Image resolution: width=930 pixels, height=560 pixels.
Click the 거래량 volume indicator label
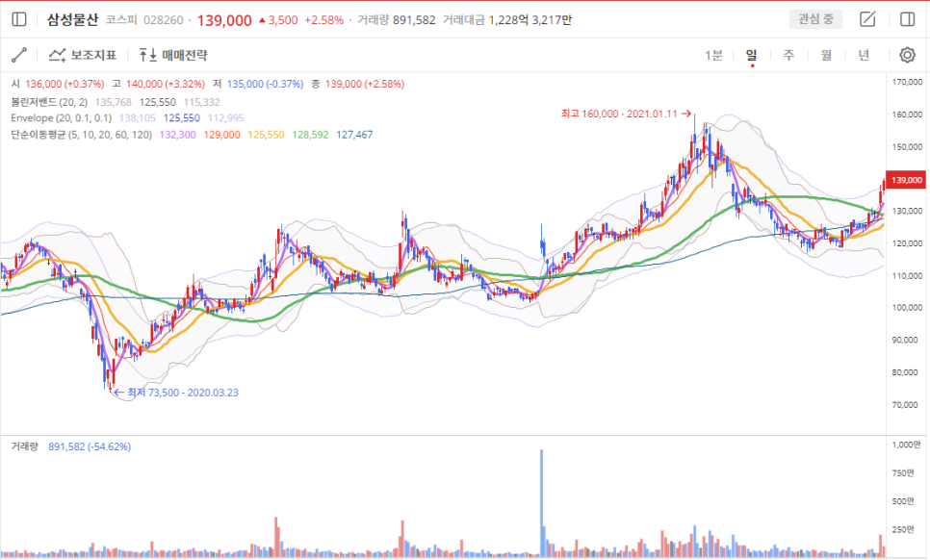tap(24, 446)
